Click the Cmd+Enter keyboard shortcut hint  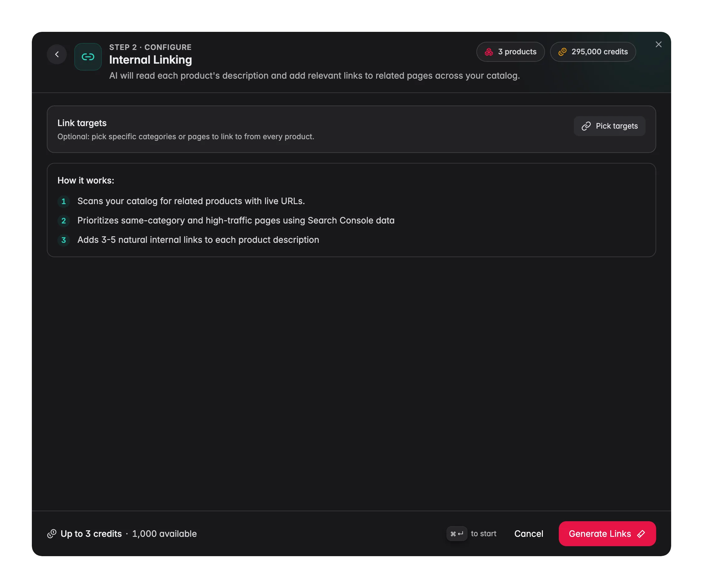point(457,533)
